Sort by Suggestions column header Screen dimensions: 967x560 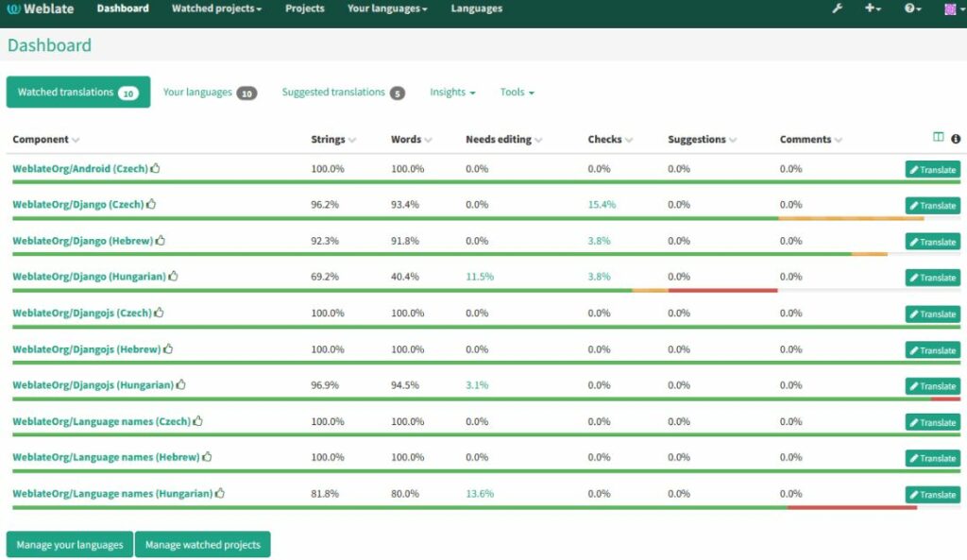pos(702,140)
